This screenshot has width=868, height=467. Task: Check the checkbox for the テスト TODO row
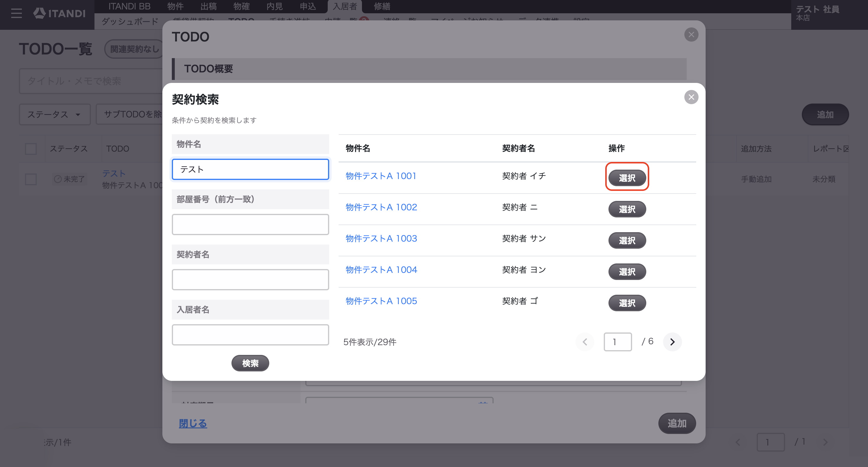pos(31,179)
